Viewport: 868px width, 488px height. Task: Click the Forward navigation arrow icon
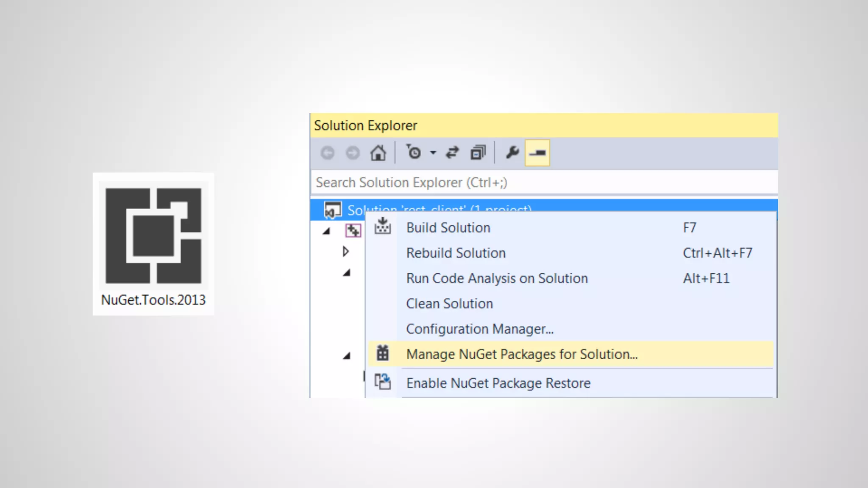(x=353, y=153)
